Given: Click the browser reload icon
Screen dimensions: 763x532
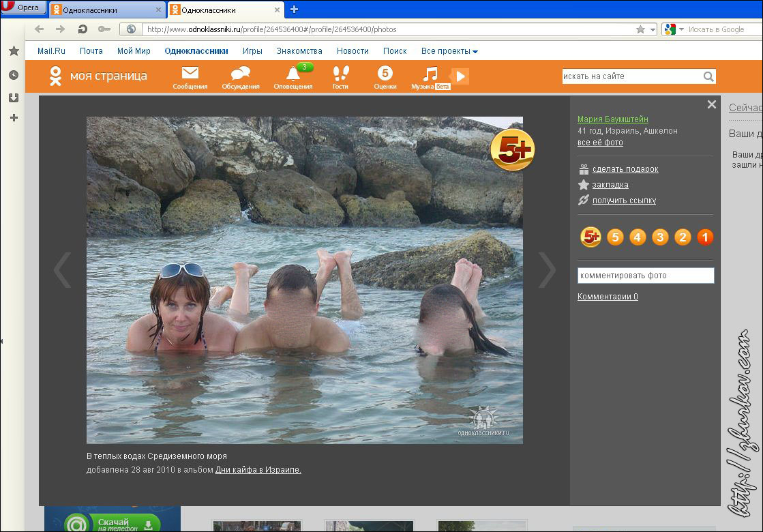Looking at the screenshot, I should (83, 29).
